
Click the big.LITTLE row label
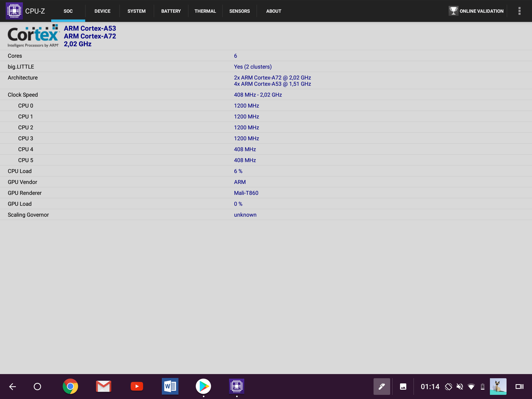[21, 67]
